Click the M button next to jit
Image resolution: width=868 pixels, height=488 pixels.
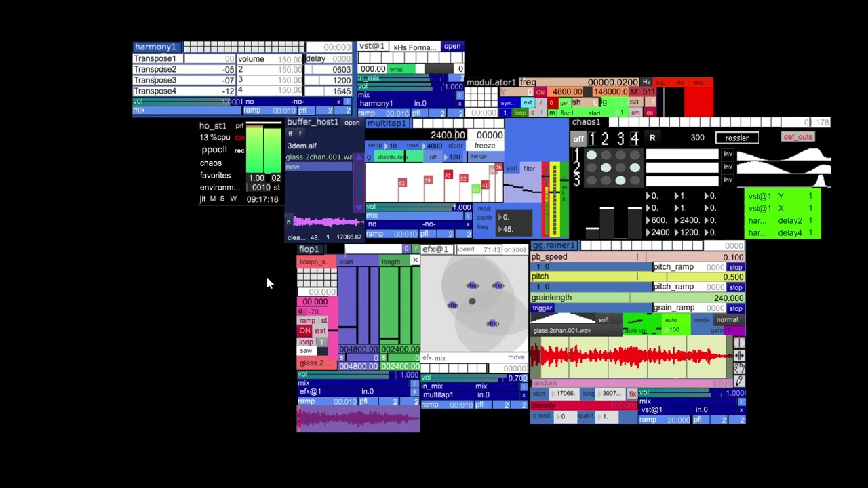pos(213,199)
